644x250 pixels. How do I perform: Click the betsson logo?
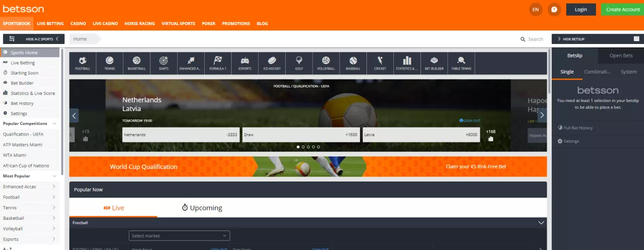point(23,9)
